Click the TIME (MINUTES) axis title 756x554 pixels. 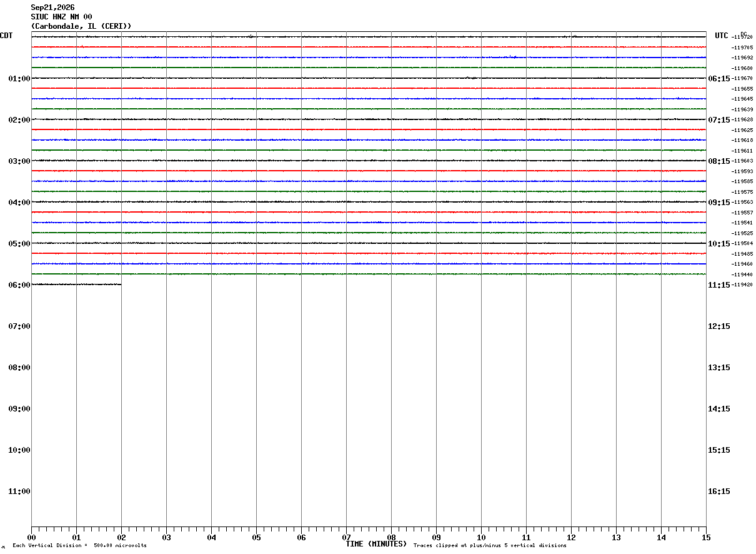[376, 544]
